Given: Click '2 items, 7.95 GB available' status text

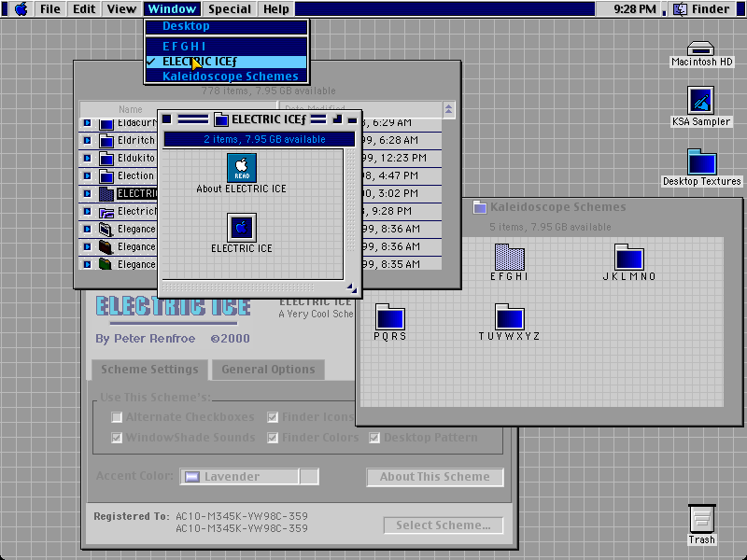Looking at the screenshot, I should click(264, 139).
